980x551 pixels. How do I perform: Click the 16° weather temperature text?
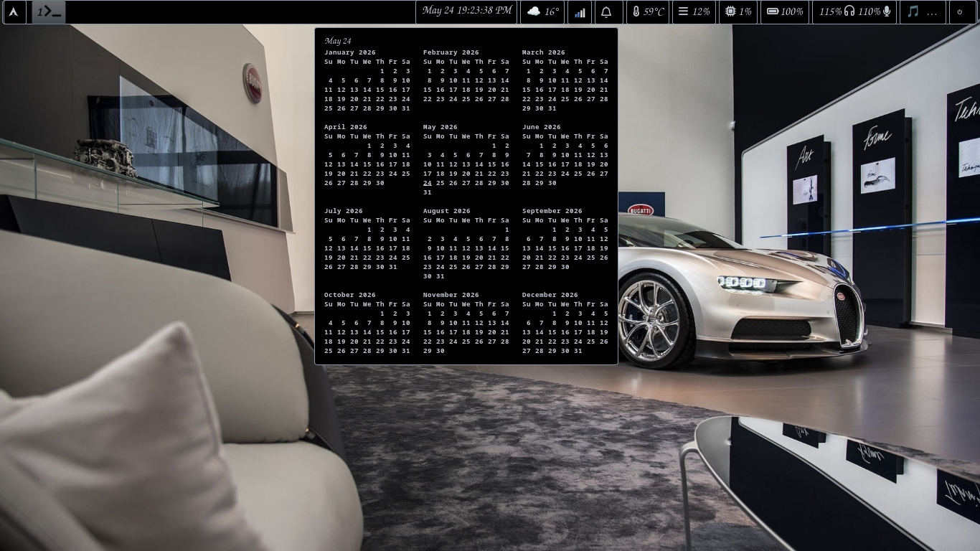tap(551, 12)
